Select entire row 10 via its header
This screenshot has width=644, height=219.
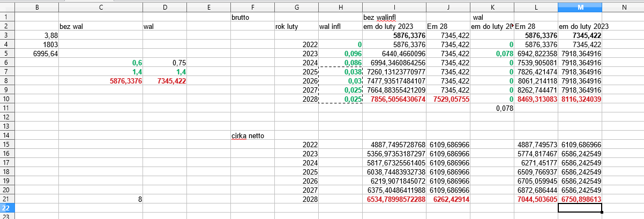6,99
